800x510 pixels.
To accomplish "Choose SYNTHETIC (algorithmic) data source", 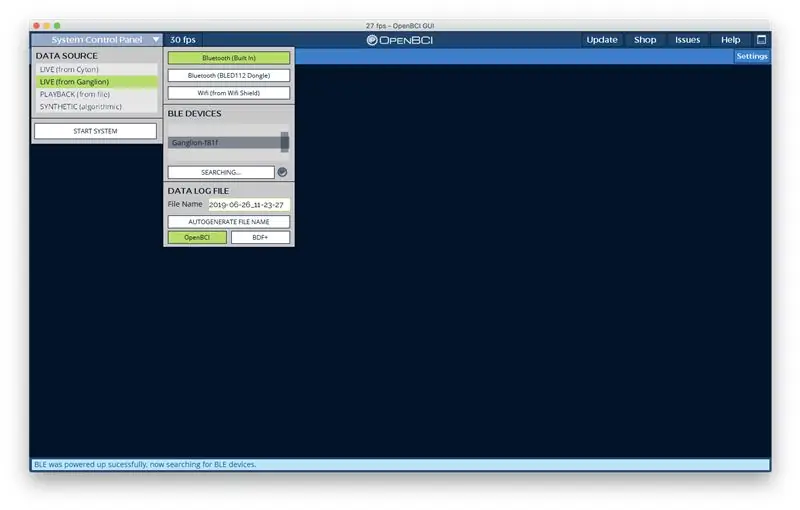I will point(96,107).
